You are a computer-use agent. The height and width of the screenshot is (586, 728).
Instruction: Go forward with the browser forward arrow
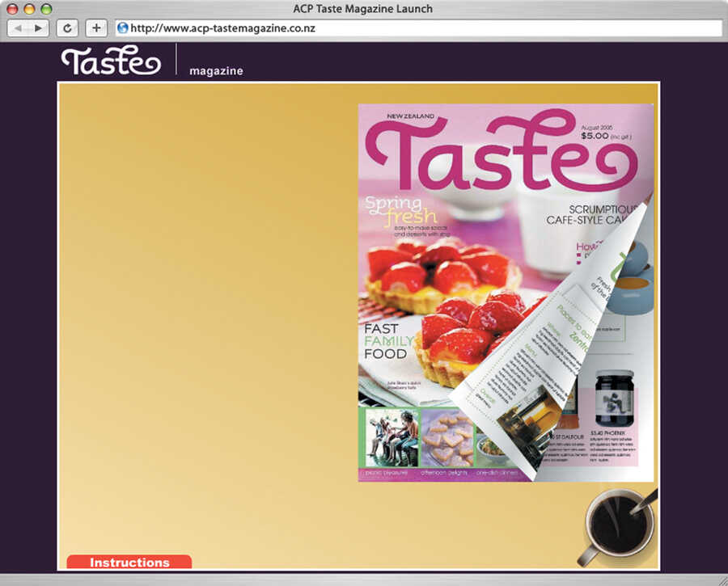point(39,28)
